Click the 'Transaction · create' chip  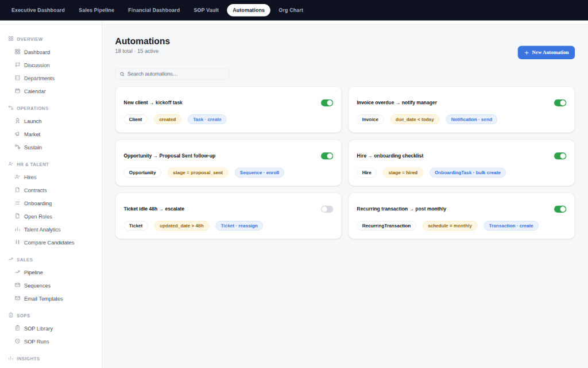510,225
